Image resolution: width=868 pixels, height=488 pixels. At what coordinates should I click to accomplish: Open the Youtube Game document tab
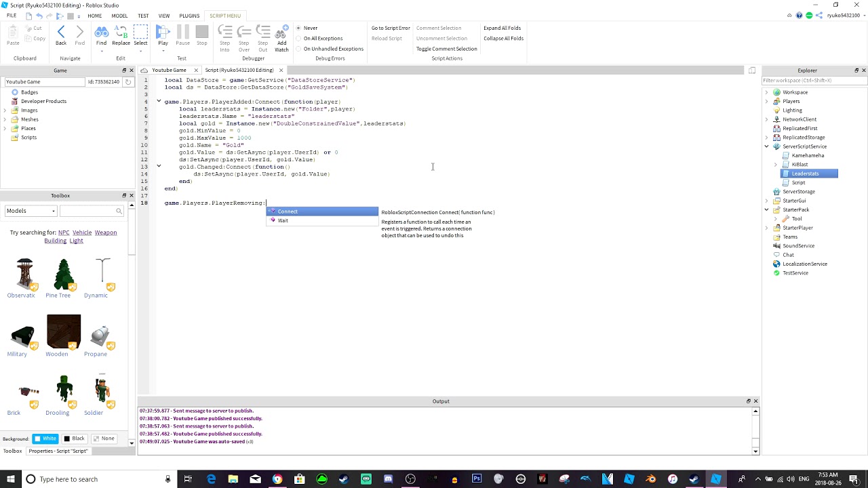169,70
